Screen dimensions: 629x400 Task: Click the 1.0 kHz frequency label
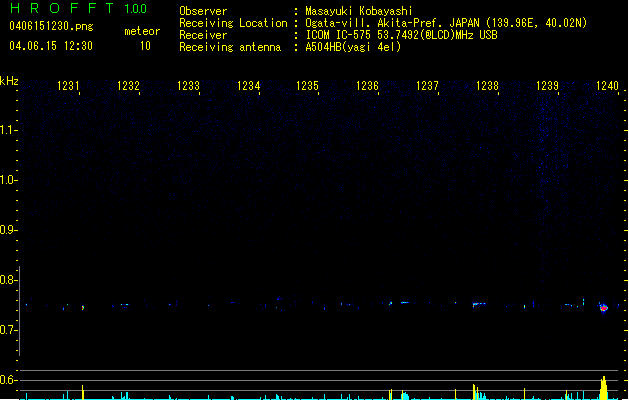(8, 180)
